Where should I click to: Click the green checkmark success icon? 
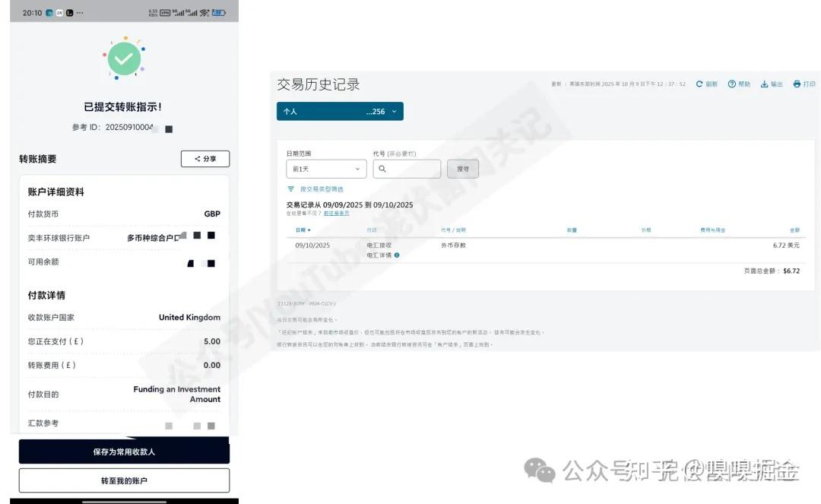[124, 58]
